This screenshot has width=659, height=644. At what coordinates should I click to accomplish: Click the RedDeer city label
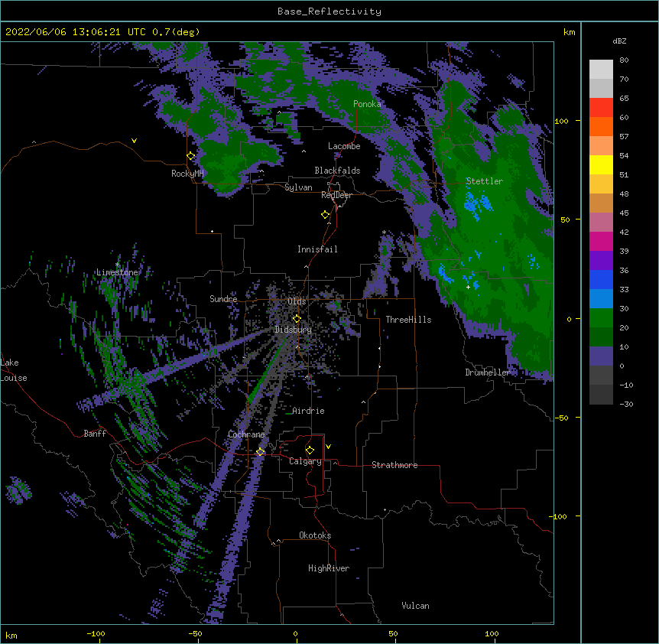336,195
